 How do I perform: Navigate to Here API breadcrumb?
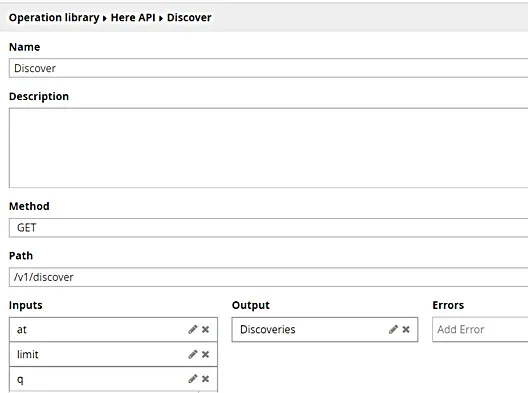tap(133, 18)
